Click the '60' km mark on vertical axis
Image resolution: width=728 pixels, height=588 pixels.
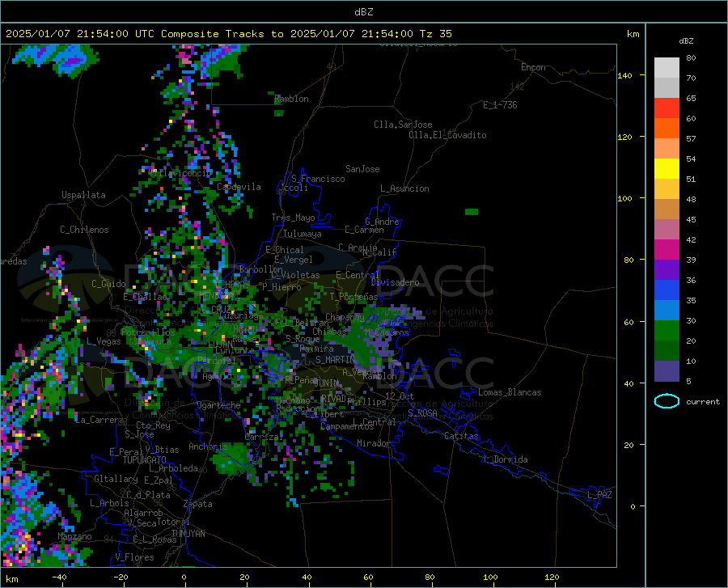(x=629, y=322)
